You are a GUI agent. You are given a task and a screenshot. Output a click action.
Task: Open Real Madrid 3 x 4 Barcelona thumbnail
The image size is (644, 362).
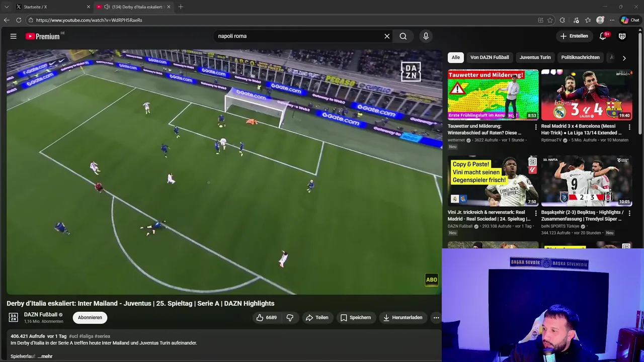click(587, 95)
